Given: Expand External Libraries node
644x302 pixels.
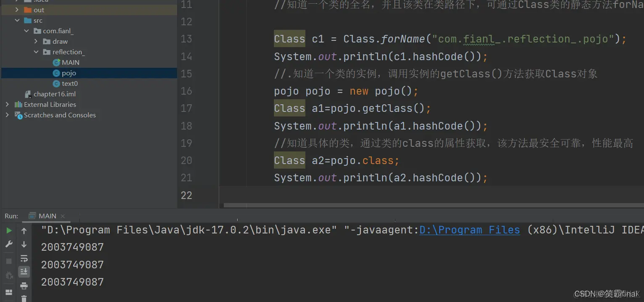Looking at the screenshot, I should pos(7,104).
